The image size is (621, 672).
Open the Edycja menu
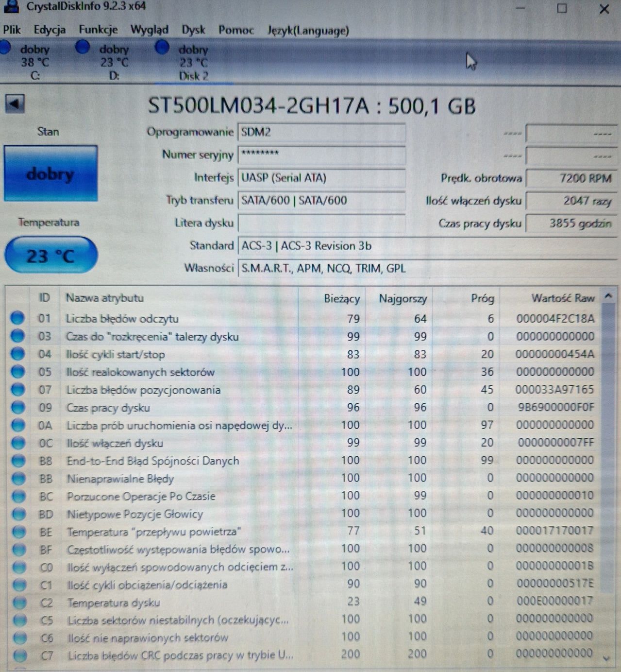click(50, 30)
